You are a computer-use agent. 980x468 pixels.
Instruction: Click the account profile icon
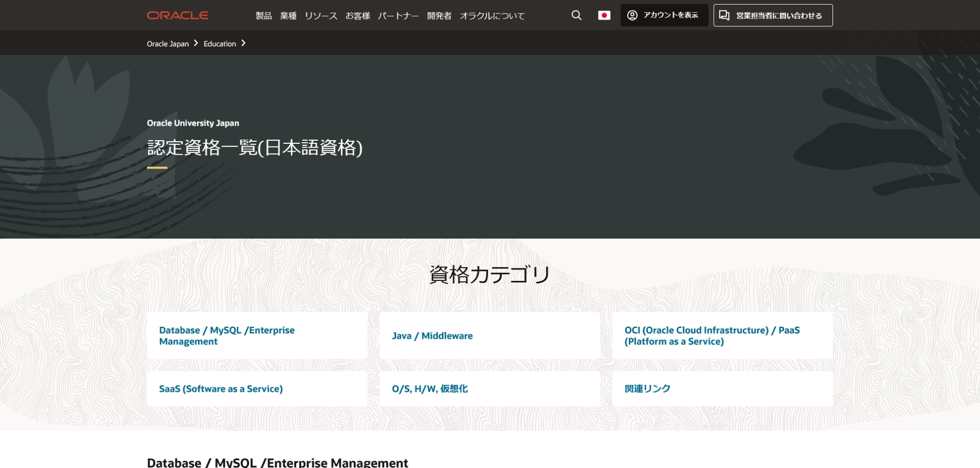632,15
